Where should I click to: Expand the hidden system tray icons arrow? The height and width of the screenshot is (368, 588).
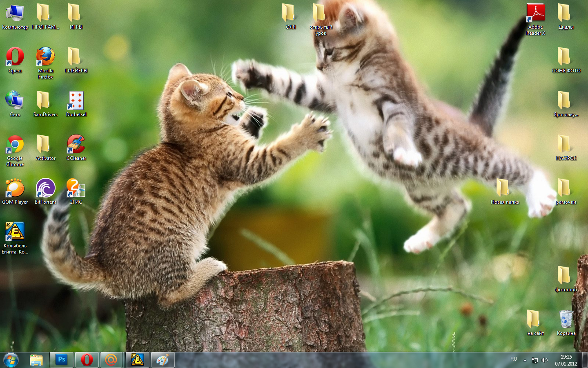[525, 360]
